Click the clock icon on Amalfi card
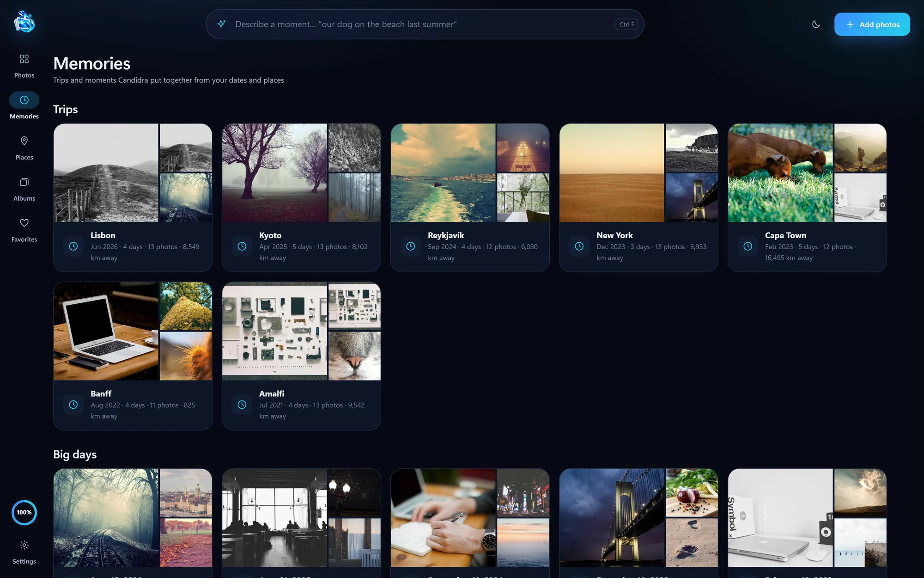Screen dimensions: 924x578 242,405
